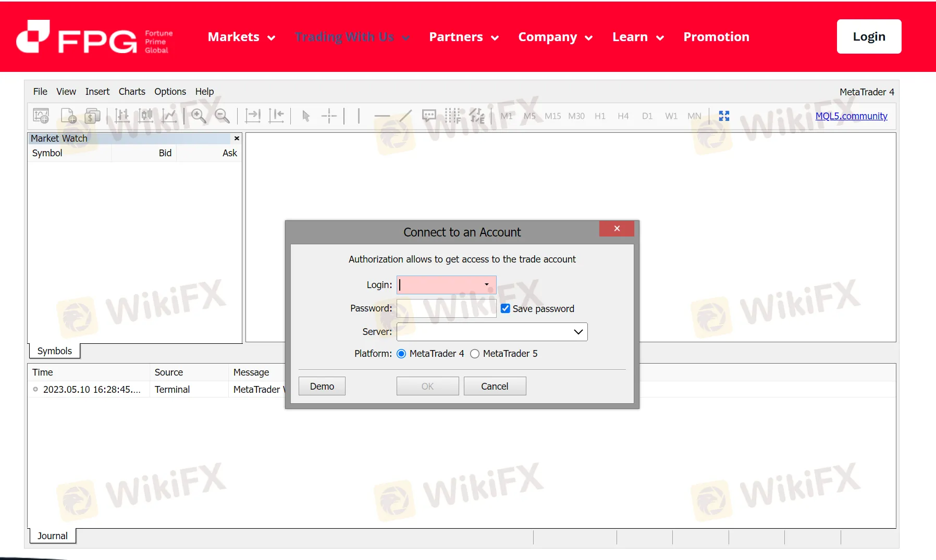Select MetaTrader 4 platform radio button
This screenshot has height=560, width=936.
pos(401,354)
